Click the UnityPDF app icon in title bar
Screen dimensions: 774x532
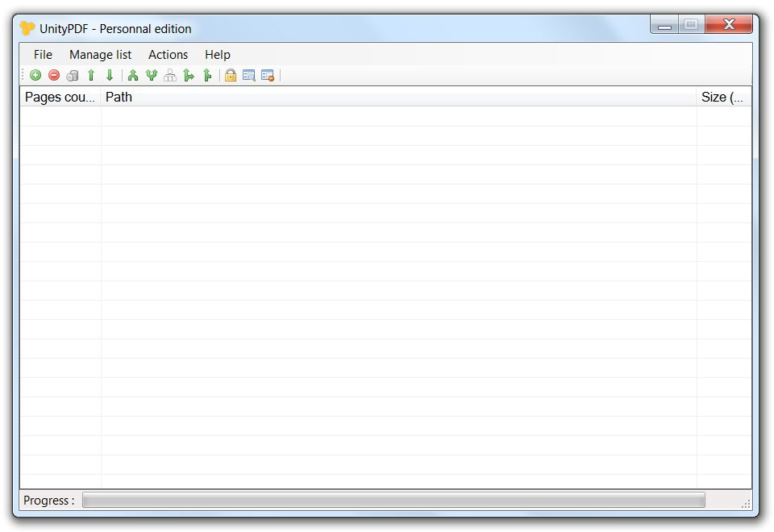27,28
